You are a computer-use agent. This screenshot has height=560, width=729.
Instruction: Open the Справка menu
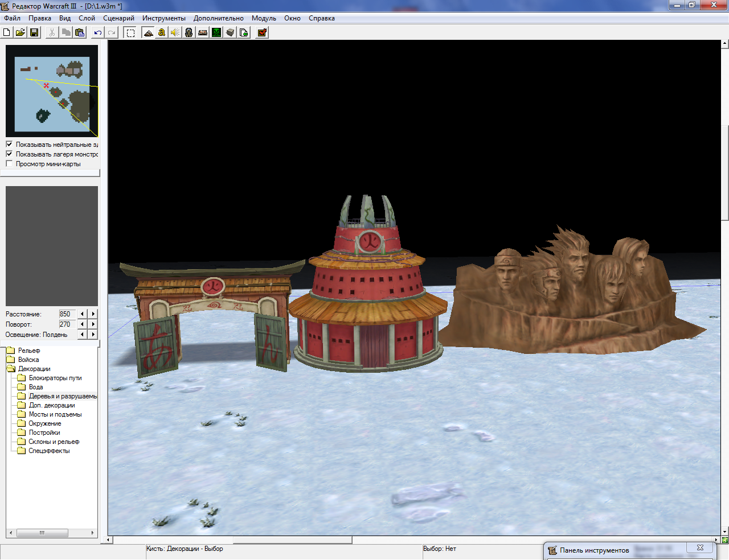pyautogui.click(x=322, y=18)
